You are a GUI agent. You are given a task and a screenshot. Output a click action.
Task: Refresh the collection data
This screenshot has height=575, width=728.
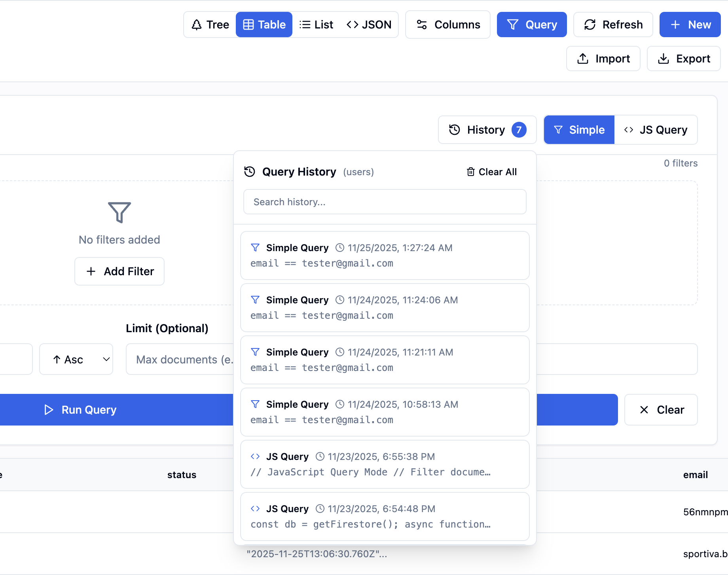click(x=613, y=25)
